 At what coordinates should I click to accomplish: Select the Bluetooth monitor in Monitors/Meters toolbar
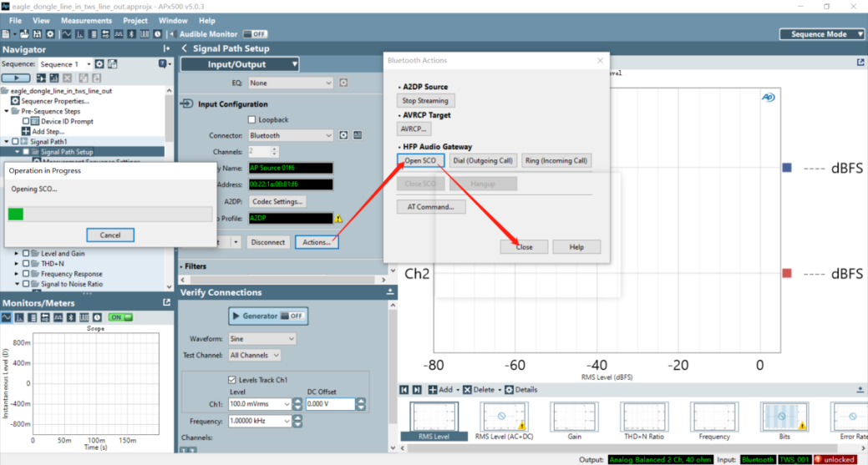point(71,317)
